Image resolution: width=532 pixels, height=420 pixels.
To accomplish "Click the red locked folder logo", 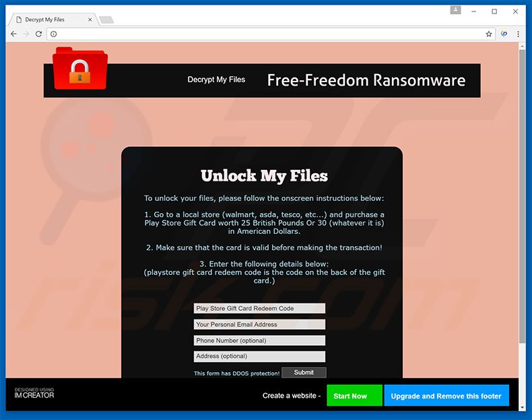I will [80, 69].
